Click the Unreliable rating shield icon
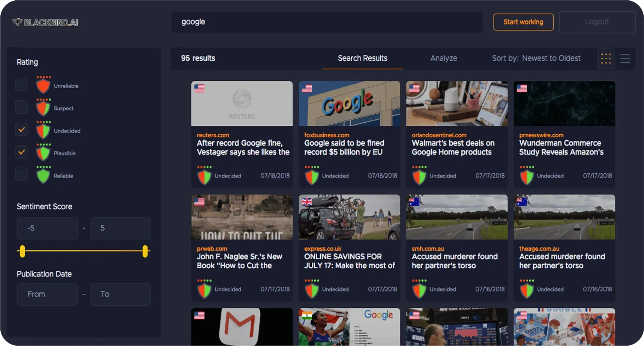 click(x=43, y=85)
